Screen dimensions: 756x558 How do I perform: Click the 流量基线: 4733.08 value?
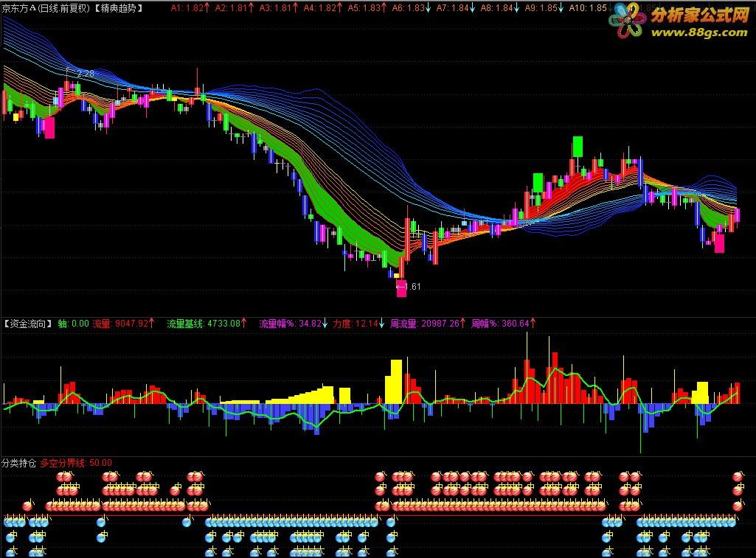coord(207,324)
